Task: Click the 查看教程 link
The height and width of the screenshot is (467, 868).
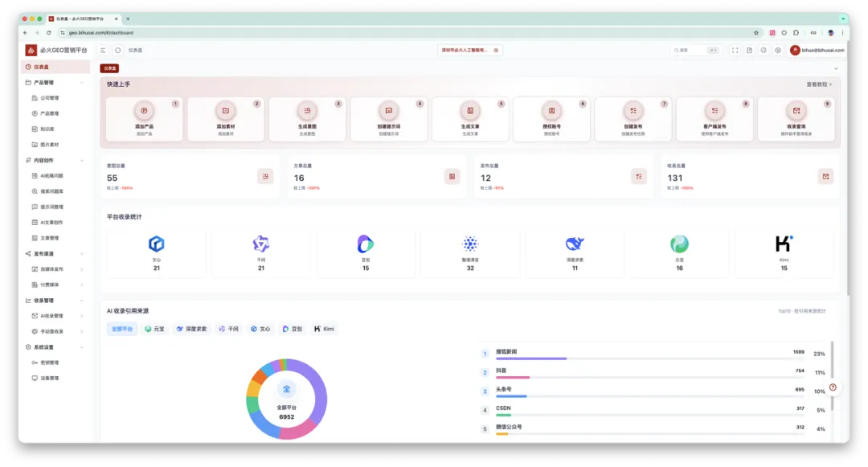Action: pos(819,84)
